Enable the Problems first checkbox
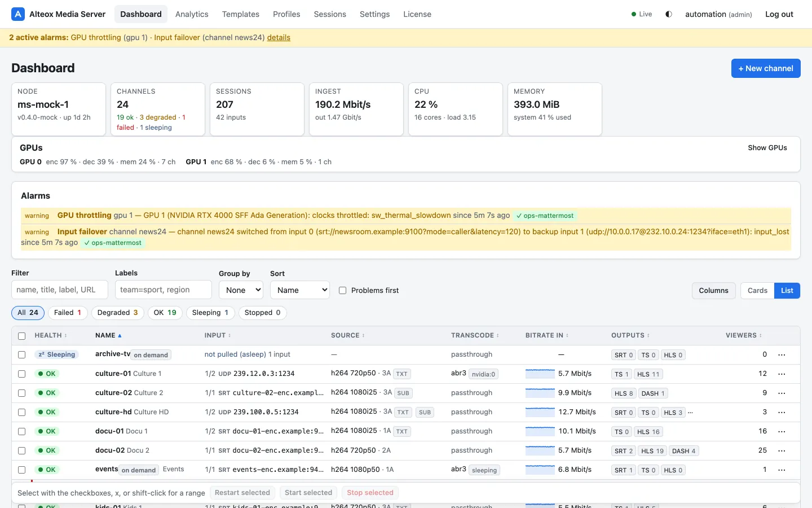 (x=342, y=291)
